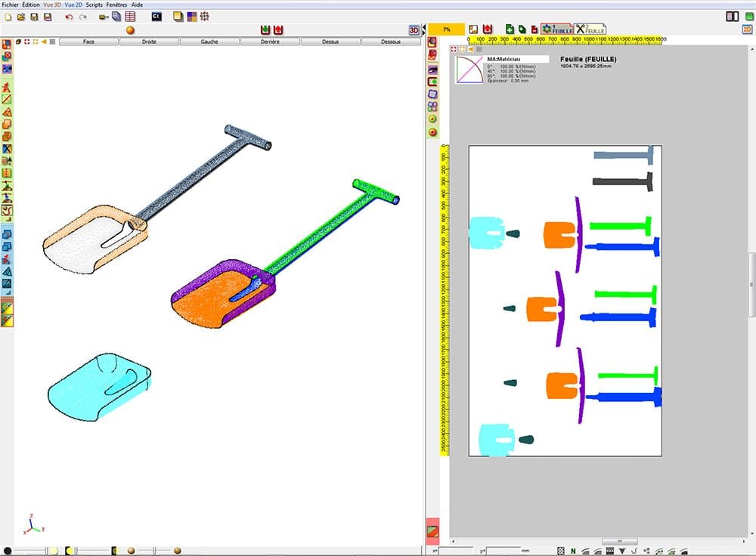Click the undo arrow icon
Image resolution: width=756 pixels, height=556 pixels.
(x=70, y=16)
